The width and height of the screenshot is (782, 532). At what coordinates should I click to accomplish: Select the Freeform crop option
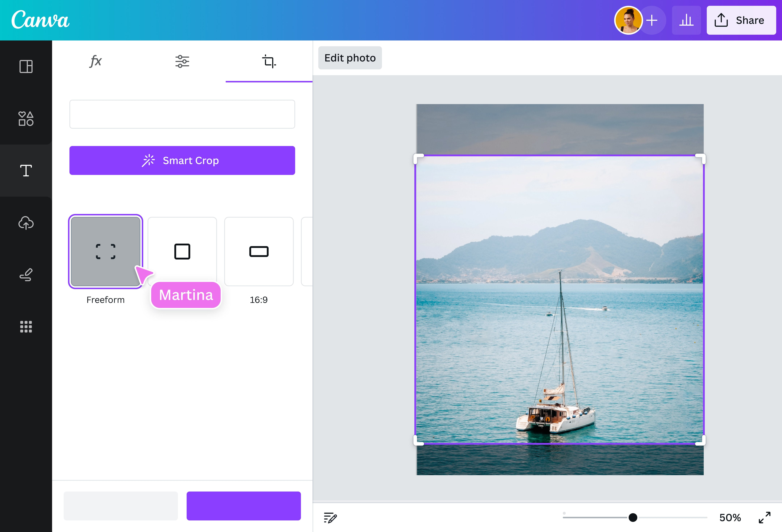pos(106,252)
